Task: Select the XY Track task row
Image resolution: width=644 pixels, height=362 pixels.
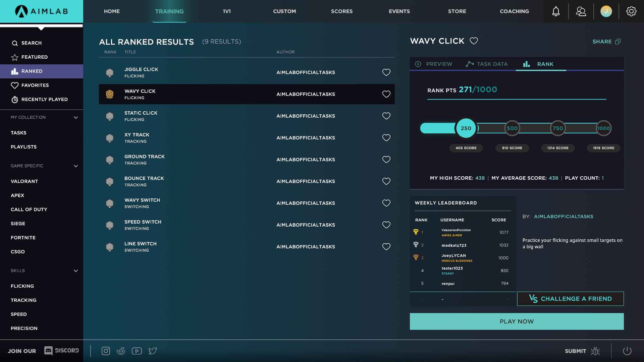Action: click(247, 138)
